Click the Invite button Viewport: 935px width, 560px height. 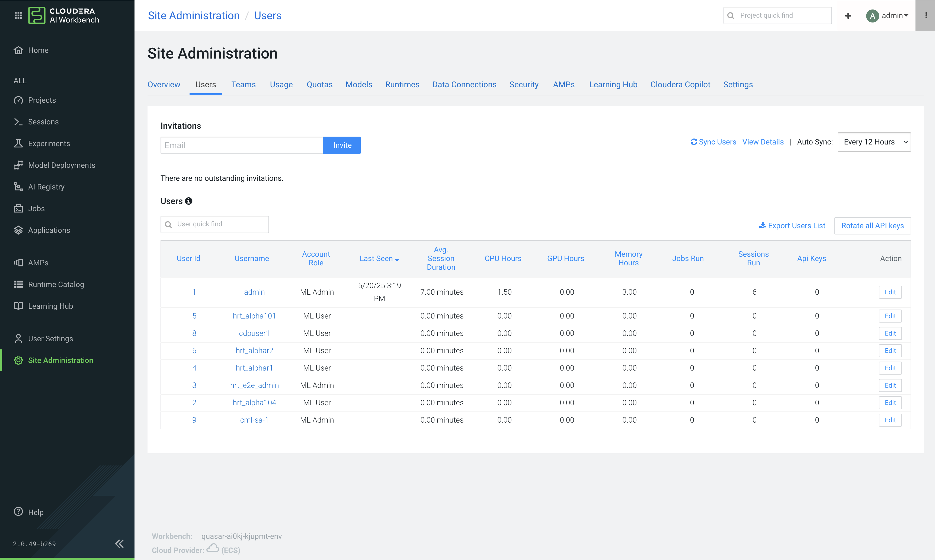(x=342, y=145)
